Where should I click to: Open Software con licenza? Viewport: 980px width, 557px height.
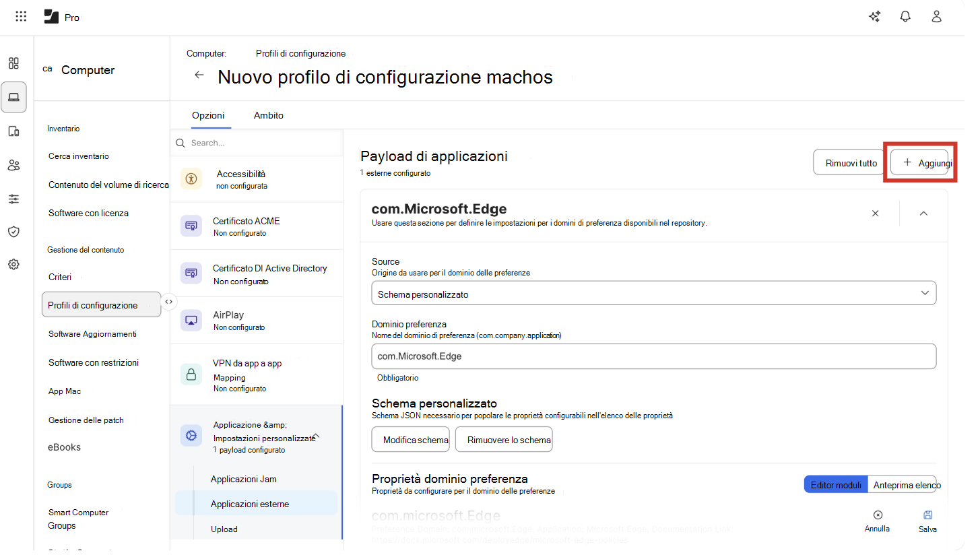(88, 213)
